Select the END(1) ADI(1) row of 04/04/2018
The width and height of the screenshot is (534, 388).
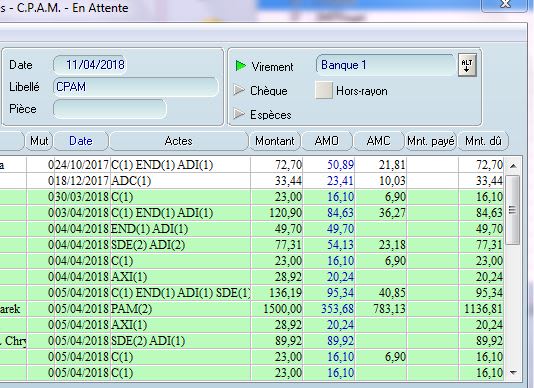point(252,229)
